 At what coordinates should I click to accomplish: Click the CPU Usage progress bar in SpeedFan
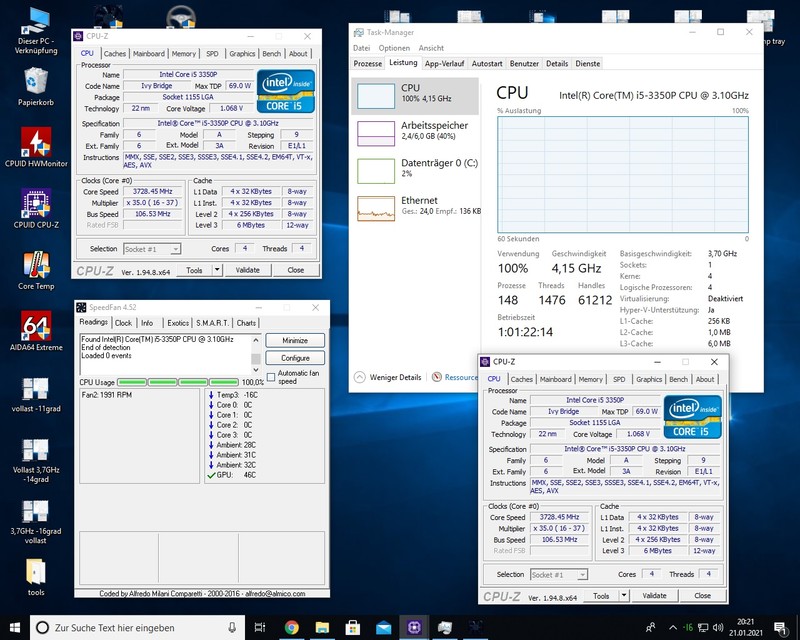tap(178, 382)
